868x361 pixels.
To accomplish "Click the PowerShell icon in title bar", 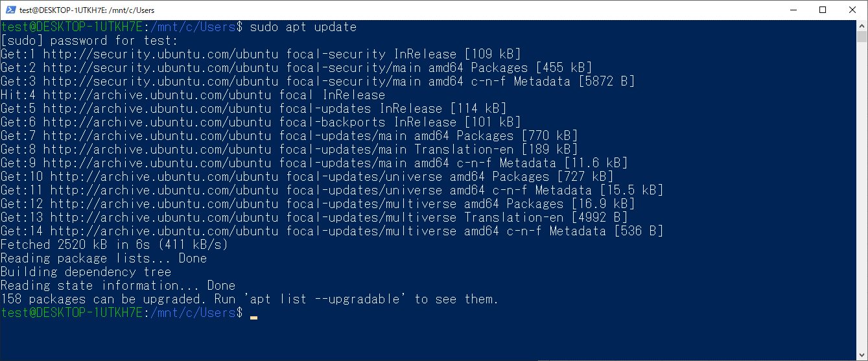I will pyautogui.click(x=8, y=10).
